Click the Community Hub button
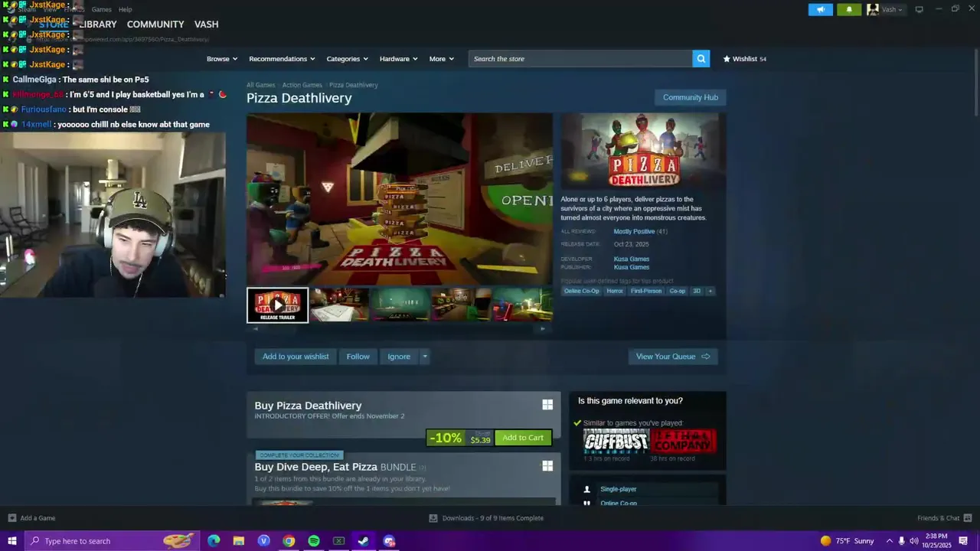980x551 pixels. [x=691, y=97]
